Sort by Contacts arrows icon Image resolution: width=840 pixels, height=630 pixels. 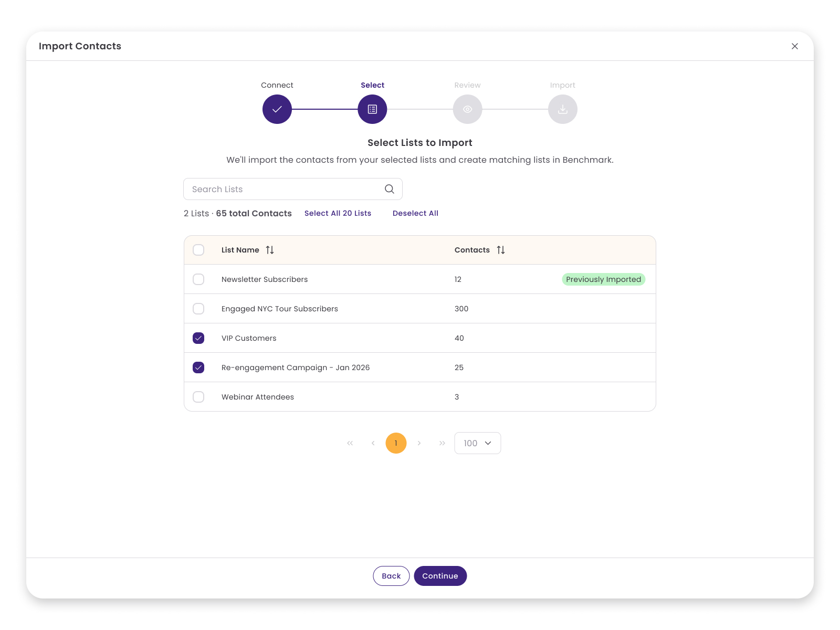coord(501,250)
